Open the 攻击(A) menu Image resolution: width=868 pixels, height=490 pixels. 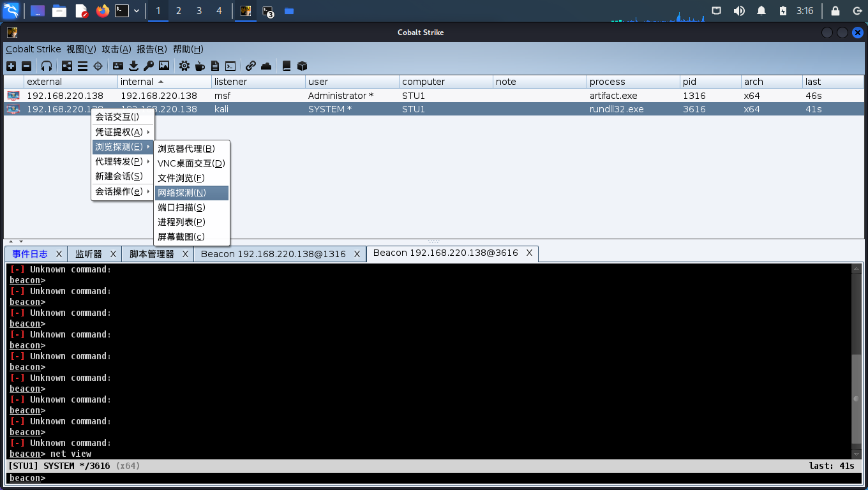tap(116, 49)
